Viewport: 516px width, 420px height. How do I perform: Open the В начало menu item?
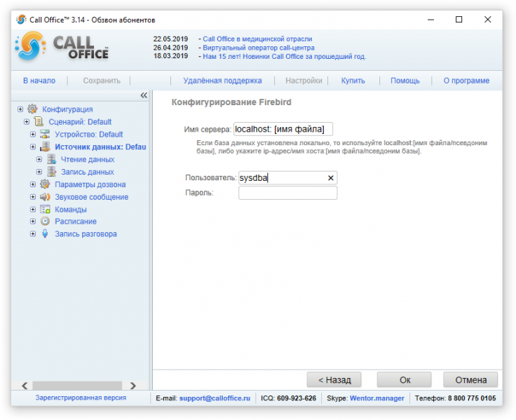coord(39,81)
